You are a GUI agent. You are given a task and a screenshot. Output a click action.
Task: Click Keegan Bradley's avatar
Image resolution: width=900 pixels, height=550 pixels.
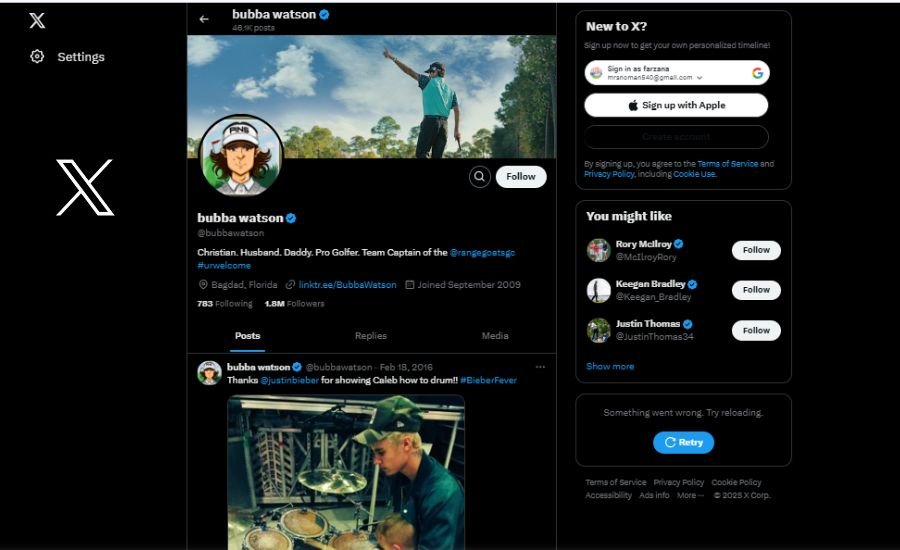point(598,290)
